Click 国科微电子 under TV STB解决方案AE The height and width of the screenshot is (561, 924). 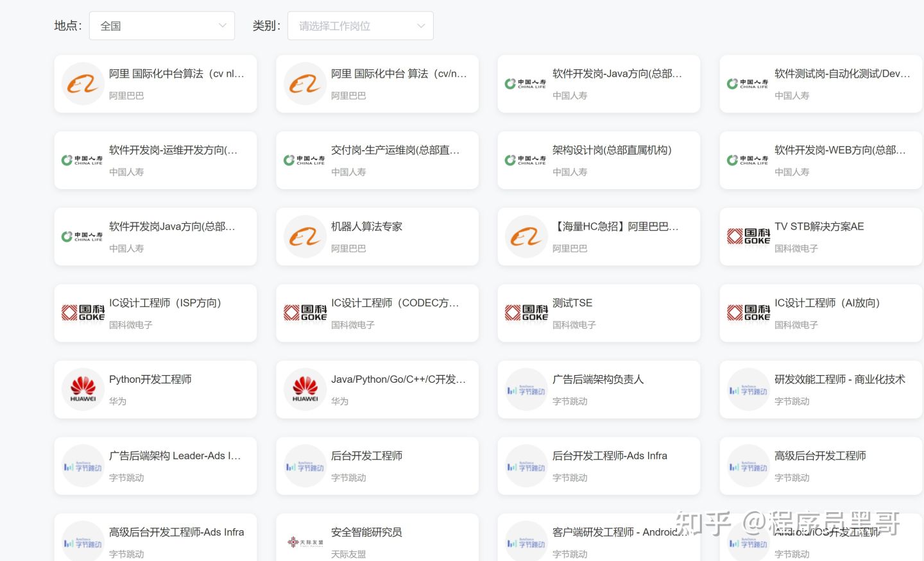796,248
